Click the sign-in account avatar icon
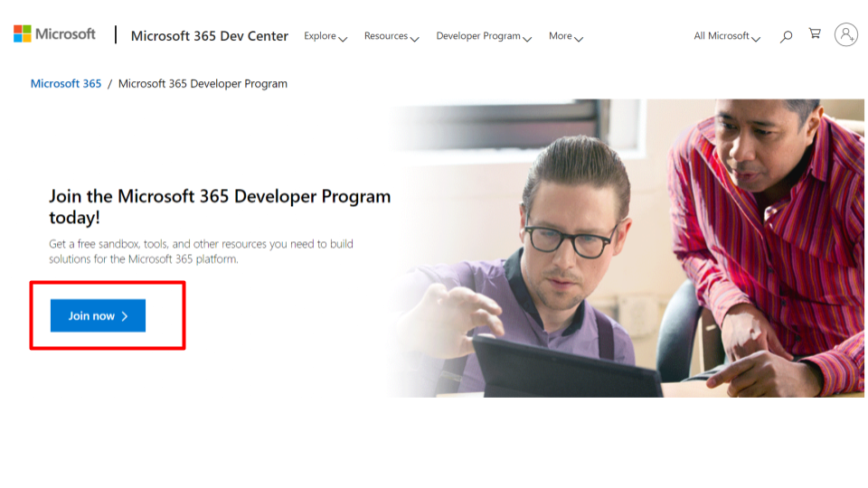Screen dimensions: 868x488 [846, 34]
